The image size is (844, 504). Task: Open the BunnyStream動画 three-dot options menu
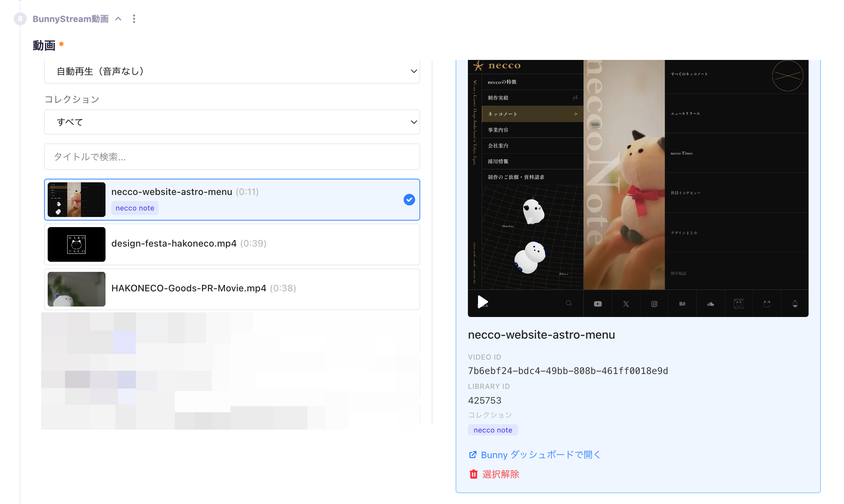[x=134, y=19]
